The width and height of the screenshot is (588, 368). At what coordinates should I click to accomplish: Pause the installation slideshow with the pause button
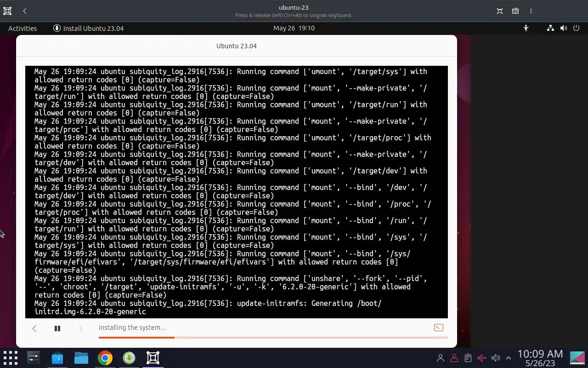(x=57, y=328)
